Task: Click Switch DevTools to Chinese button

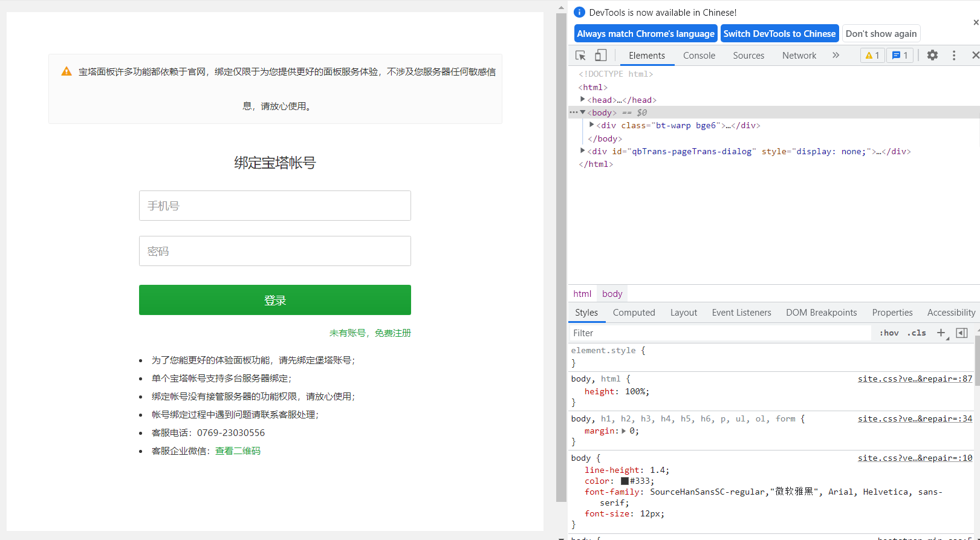Action: tap(779, 34)
